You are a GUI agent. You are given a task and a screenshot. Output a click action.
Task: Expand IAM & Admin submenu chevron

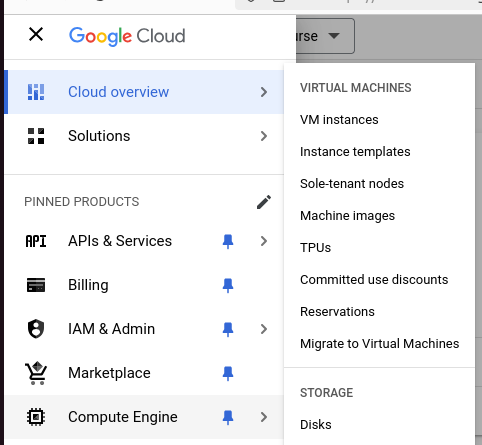tap(264, 329)
